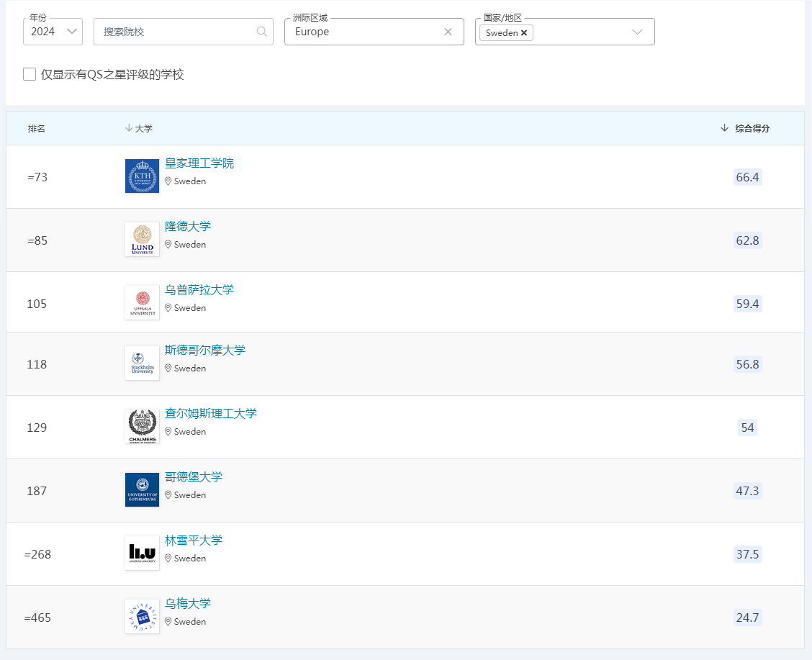
Task: Click the 搜索院校 search field
Action: [x=176, y=32]
